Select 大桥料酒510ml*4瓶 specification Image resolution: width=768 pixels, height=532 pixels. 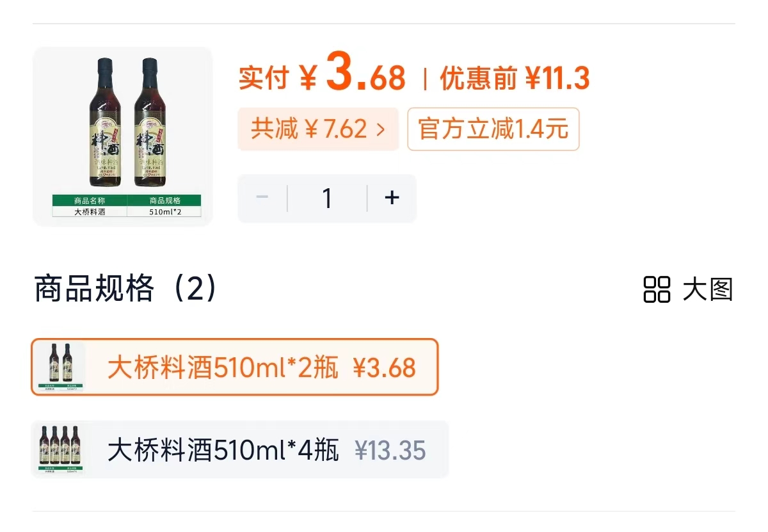coord(237,449)
